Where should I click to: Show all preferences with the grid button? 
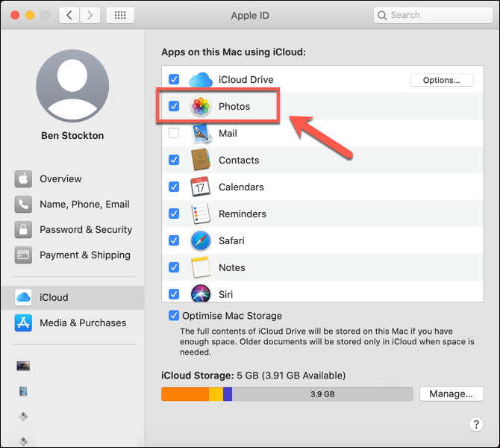pyautogui.click(x=120, y=15)
